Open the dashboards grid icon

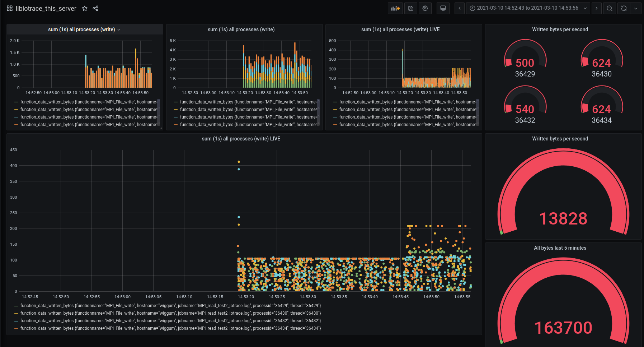click(10, 8)
